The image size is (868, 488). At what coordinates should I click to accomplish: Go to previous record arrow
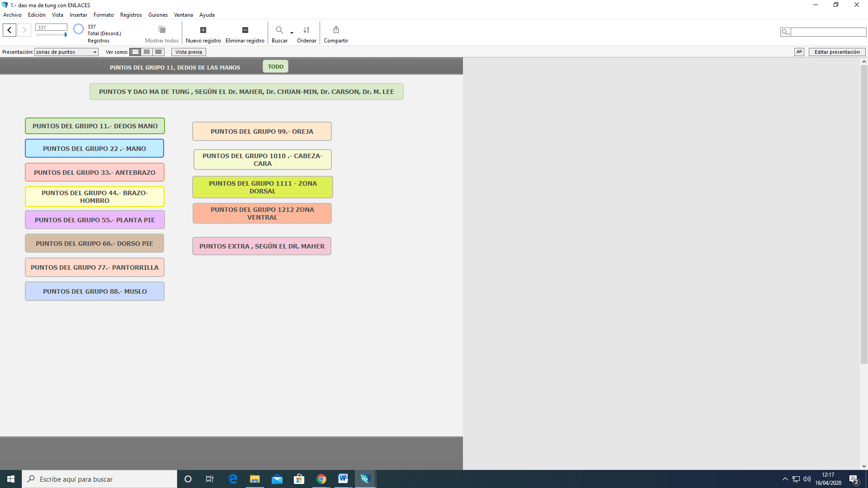9,30
